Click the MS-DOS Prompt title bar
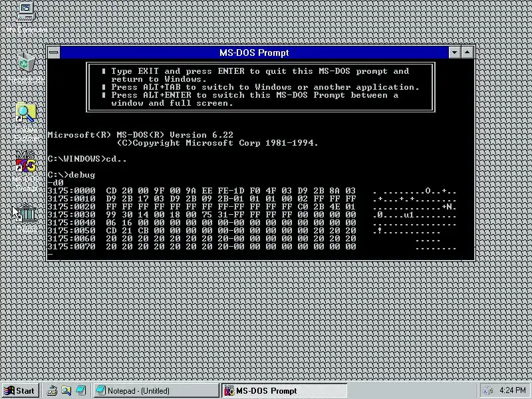Viewport: 532px width, 399px height. 254,53
